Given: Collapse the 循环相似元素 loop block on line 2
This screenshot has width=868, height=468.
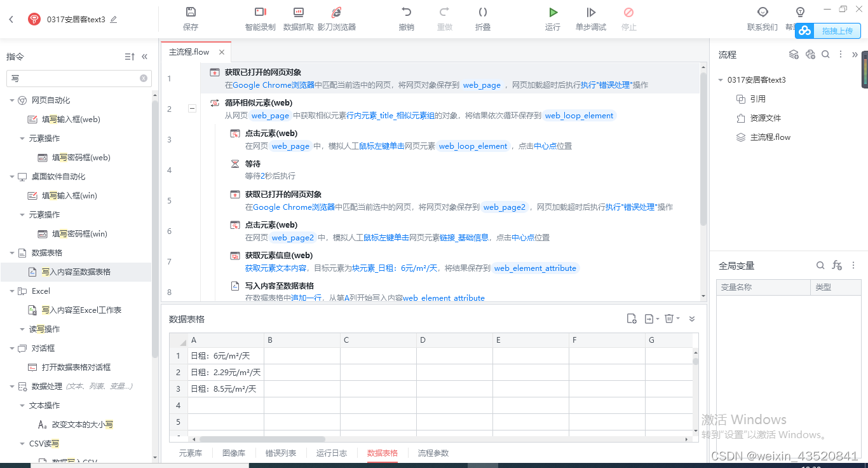Looking at the screenshot, I should pyautogui.click(x=192, y=109).
